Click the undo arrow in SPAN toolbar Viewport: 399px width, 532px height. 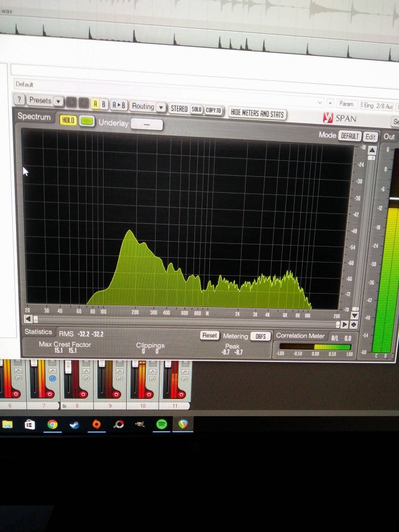coord(71,102)
